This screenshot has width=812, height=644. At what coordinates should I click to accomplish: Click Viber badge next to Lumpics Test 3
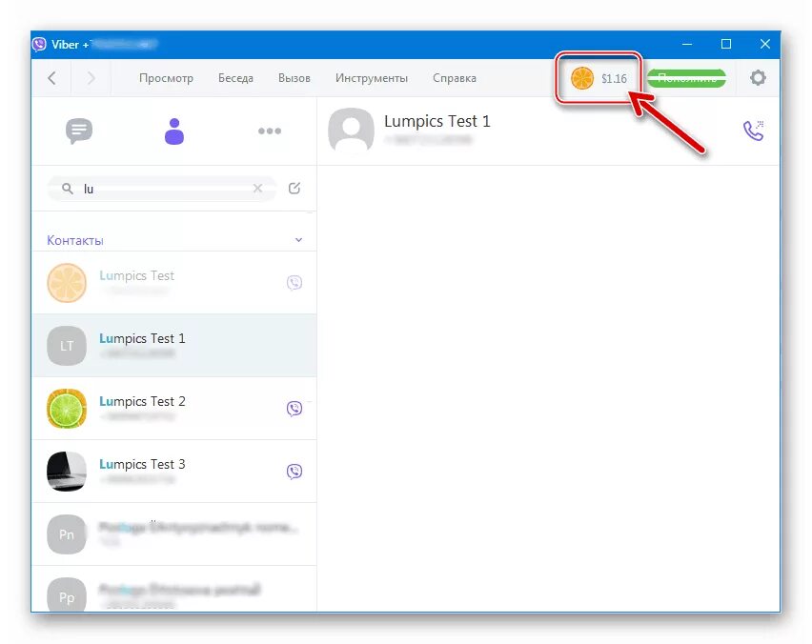[x=294, y=472]
